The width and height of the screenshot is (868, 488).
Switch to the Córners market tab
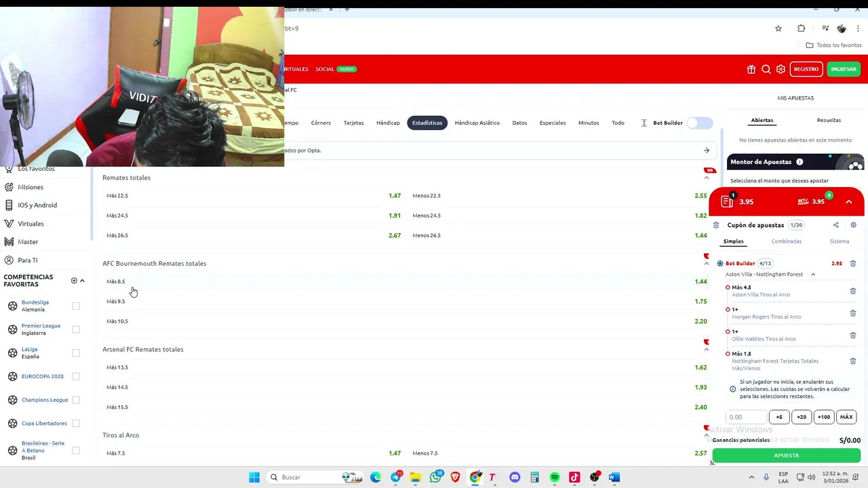(321, 123)
